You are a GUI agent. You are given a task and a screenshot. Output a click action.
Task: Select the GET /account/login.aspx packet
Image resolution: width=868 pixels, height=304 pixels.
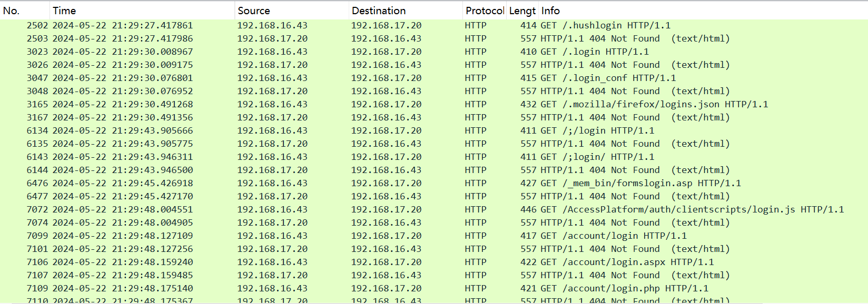[627, 262]
